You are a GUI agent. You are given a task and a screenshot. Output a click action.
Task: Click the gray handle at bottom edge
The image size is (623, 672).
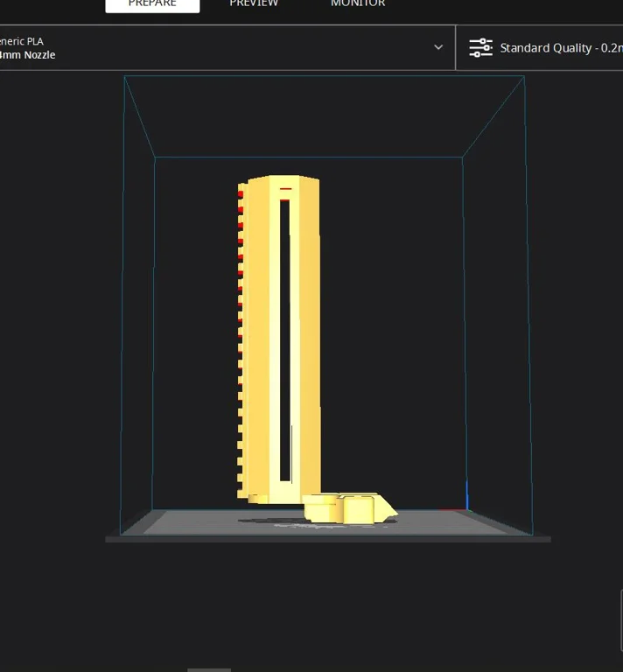point(209,669)
